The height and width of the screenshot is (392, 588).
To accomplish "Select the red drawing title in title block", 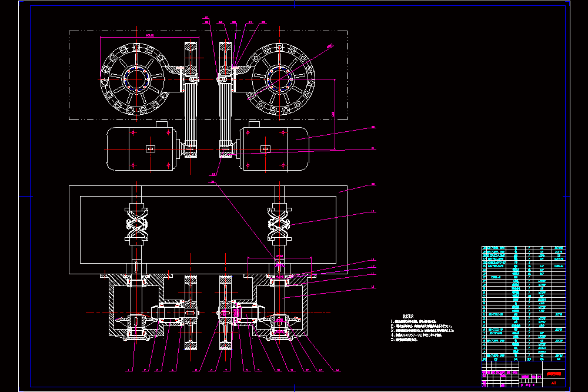I will (x=553, y=374).
